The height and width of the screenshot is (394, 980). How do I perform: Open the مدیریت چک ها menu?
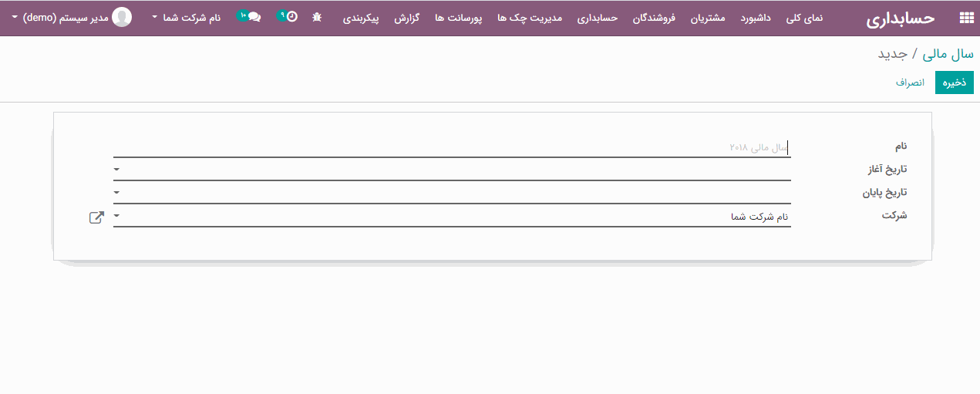pyautogui.click(x=527, y=17)
